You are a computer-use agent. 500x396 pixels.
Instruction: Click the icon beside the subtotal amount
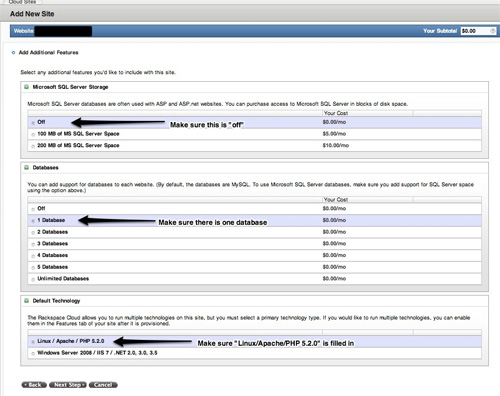493,31
